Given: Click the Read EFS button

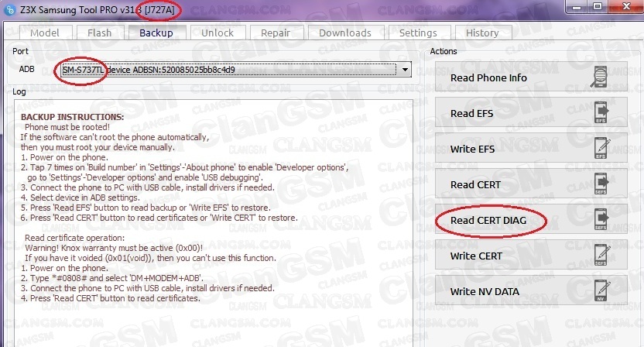Looking at the screenshot, I should point(531,112).
